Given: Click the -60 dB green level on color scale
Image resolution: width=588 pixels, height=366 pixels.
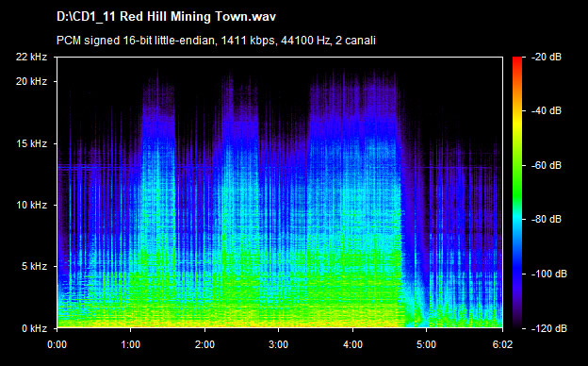Looking at the screenshot, I should point(517,165).
